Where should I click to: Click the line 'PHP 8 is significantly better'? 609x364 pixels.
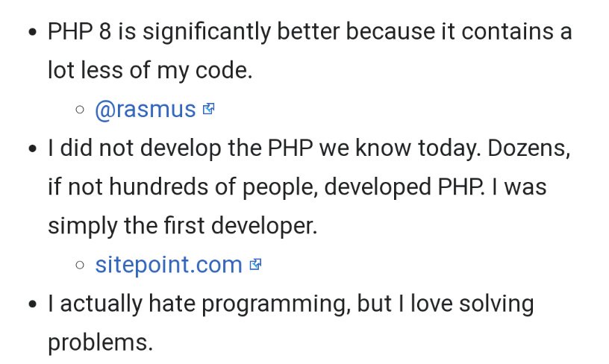(x=310, y=32)
